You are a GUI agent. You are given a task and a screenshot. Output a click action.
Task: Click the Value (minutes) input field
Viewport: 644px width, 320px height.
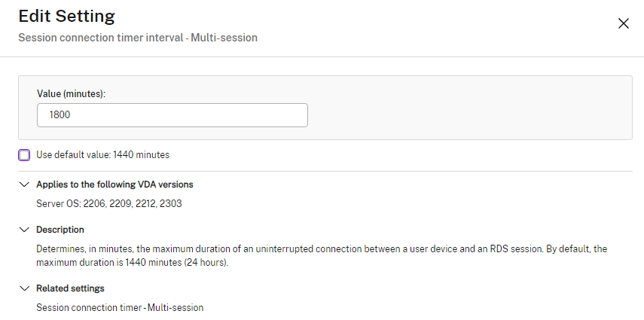[x=172, y=115]
